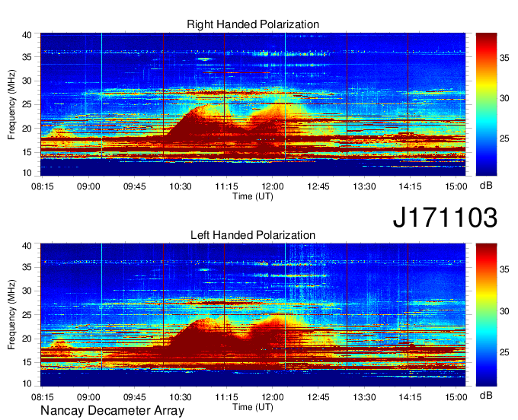Image resolution: width=518 pixels, height=420 pixels.
Task: Click the 09:00 tick under Left Handed plot
Action: 88,397
